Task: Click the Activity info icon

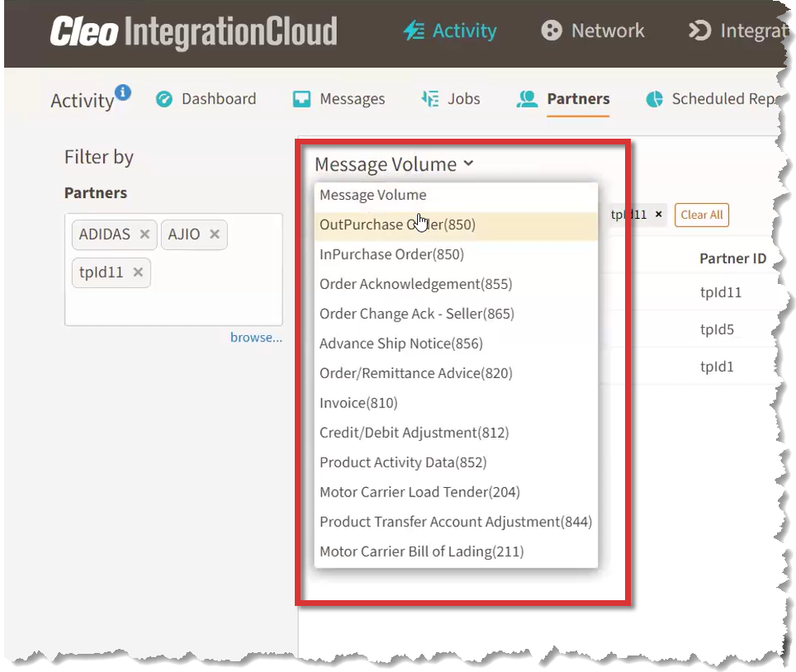Action: click(x=123, y=92)
